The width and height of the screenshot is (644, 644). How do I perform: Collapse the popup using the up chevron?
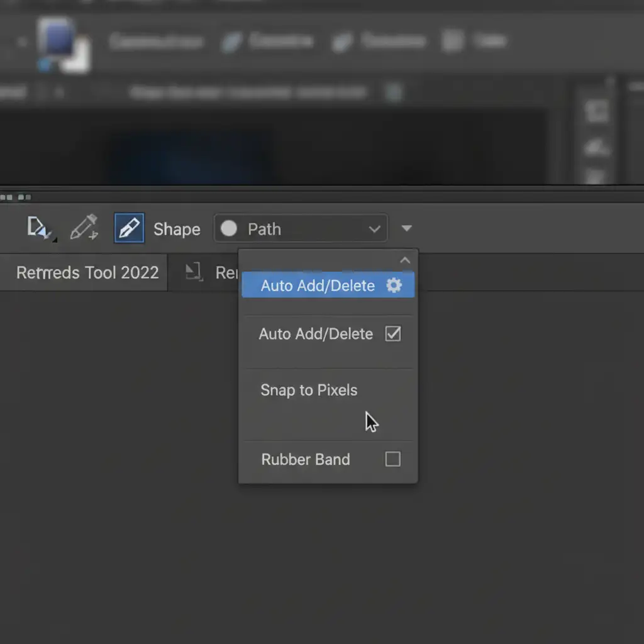pyautogui.click(x=405, y=260)
